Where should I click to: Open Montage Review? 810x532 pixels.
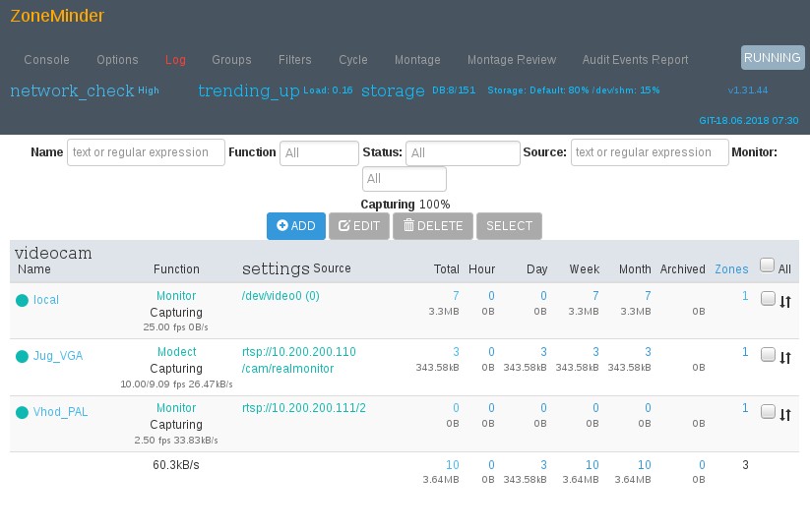click(512, 60)
